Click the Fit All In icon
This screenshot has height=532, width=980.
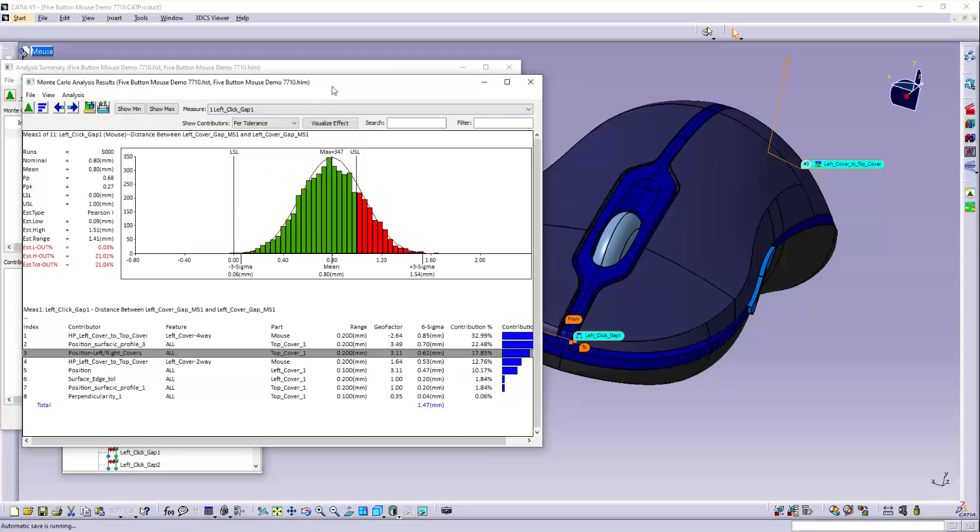(277, 511)
